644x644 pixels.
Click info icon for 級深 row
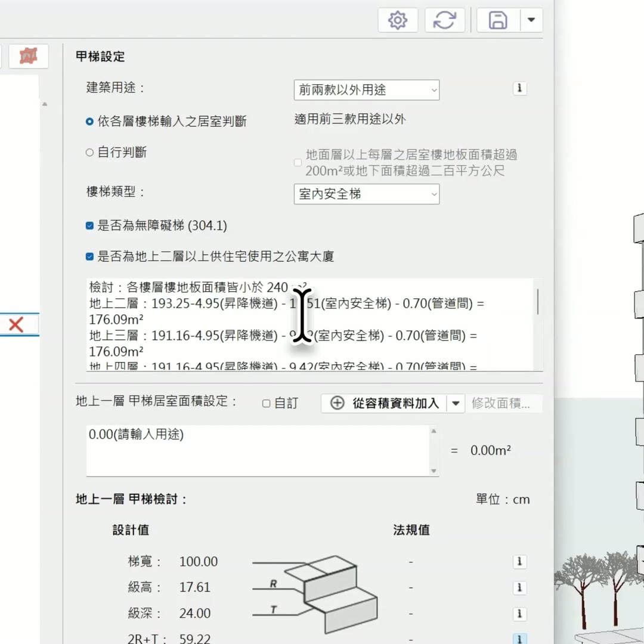click(519, 614)
